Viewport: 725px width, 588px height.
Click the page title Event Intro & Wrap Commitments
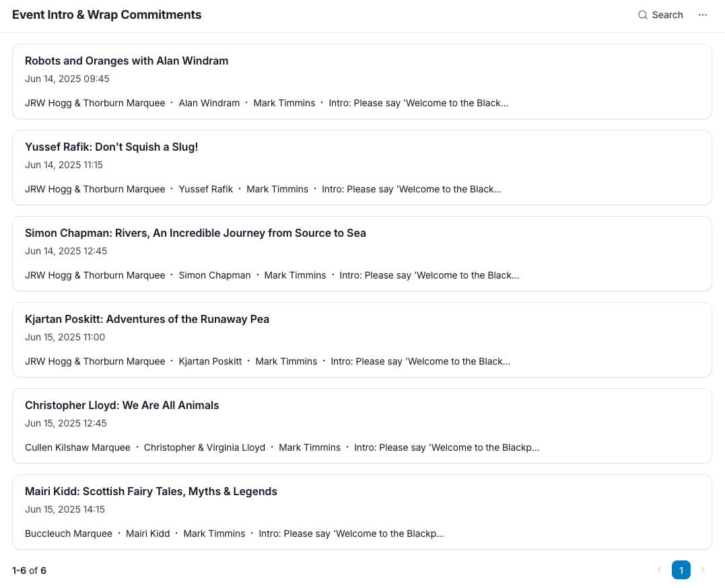pyautogui.click(x=106, y=15)
